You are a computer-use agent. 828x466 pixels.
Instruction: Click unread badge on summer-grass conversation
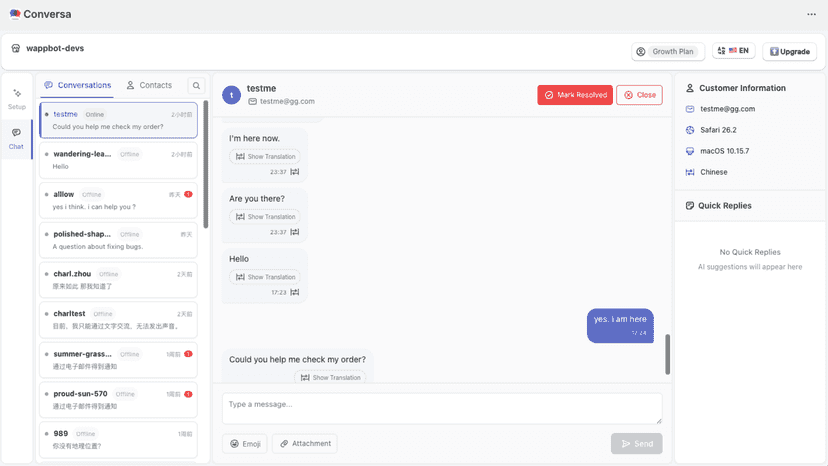tap(188, 354)
